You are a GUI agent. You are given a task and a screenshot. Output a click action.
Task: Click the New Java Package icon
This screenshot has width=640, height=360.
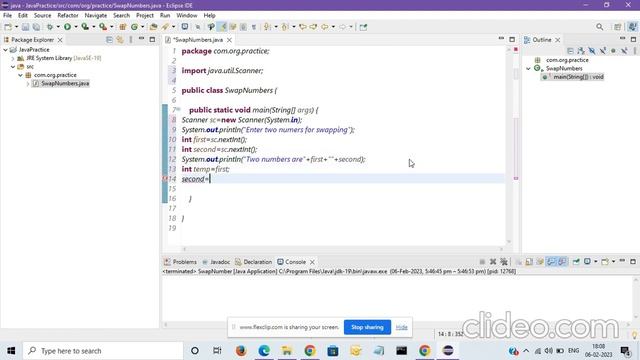coord(122,27)
